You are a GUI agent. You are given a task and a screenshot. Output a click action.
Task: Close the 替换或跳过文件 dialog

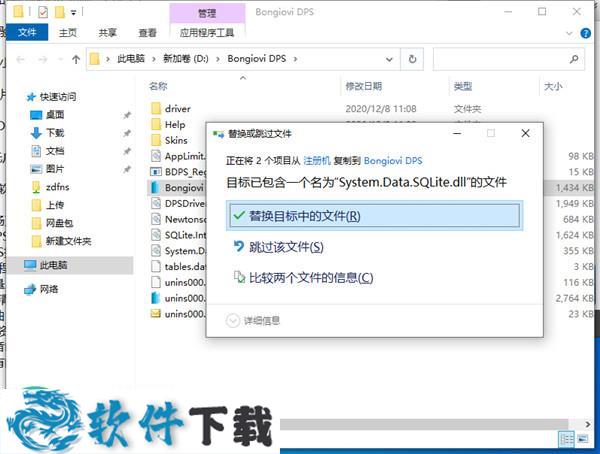tap(525, 133)
